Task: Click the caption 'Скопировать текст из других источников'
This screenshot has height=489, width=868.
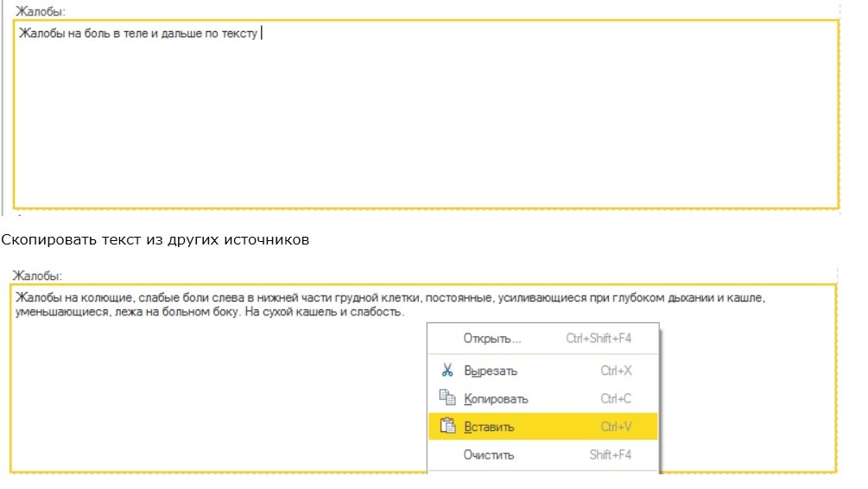Action: (155, 240)
